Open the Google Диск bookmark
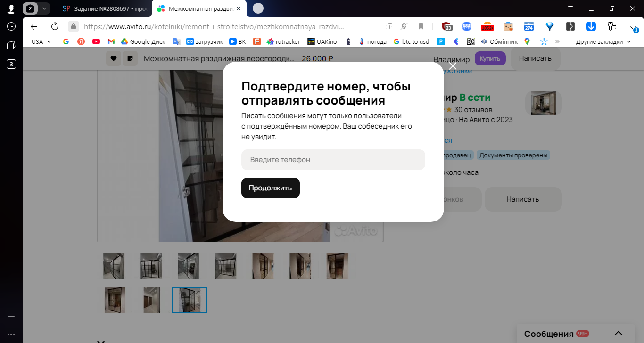This screenshot has height=343, width=644. (x=143, y=41)
